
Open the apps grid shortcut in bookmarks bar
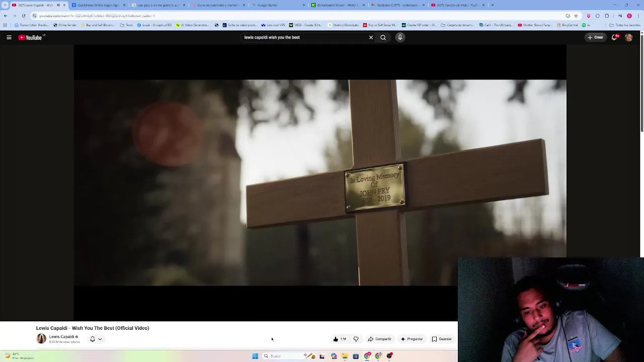coord(5,25)
